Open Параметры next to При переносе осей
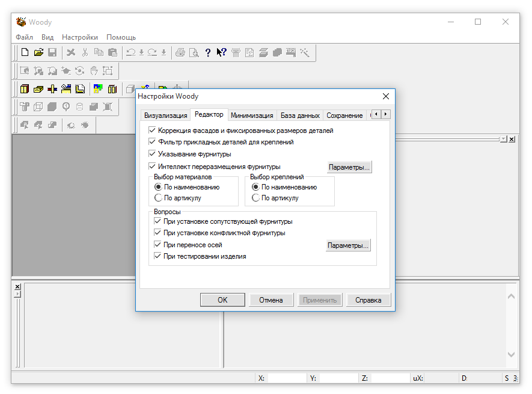532x394 pixels. [x=348, y=245]
